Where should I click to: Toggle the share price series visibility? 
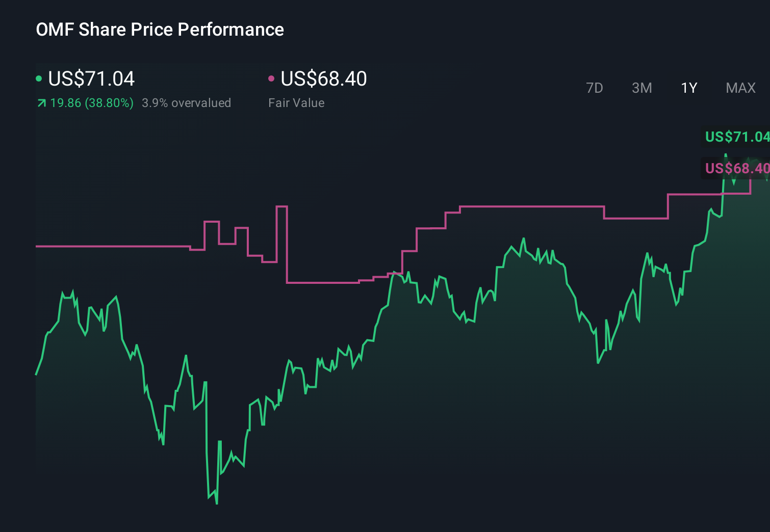point(39,78)
